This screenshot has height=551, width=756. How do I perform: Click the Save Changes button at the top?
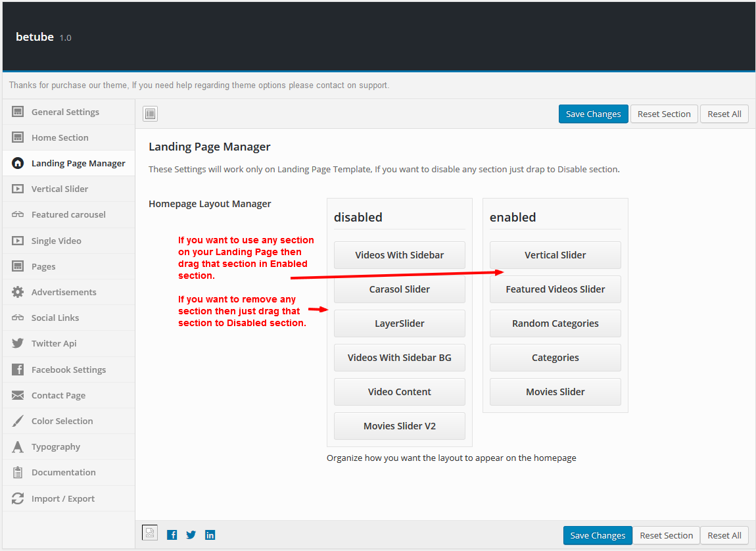coord(593,113)
